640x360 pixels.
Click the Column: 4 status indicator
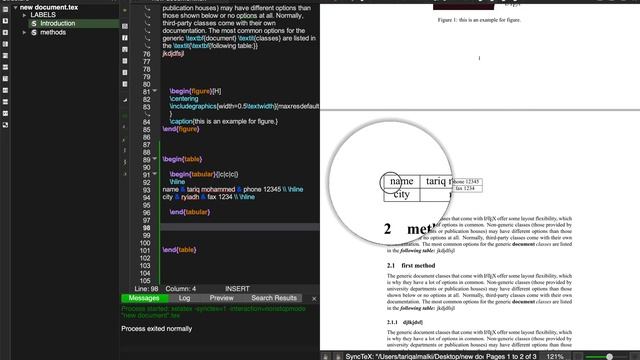[x=180, y=289]
